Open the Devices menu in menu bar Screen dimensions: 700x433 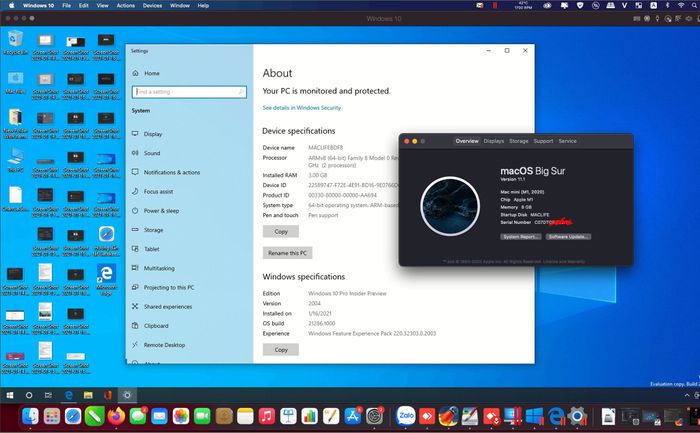152,5
